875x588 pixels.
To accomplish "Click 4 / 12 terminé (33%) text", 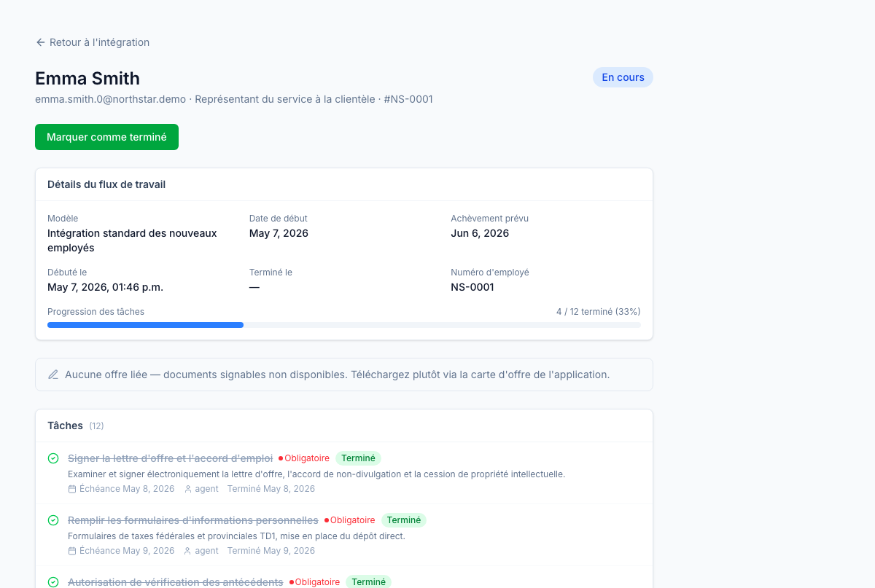I will click(599, 312).
